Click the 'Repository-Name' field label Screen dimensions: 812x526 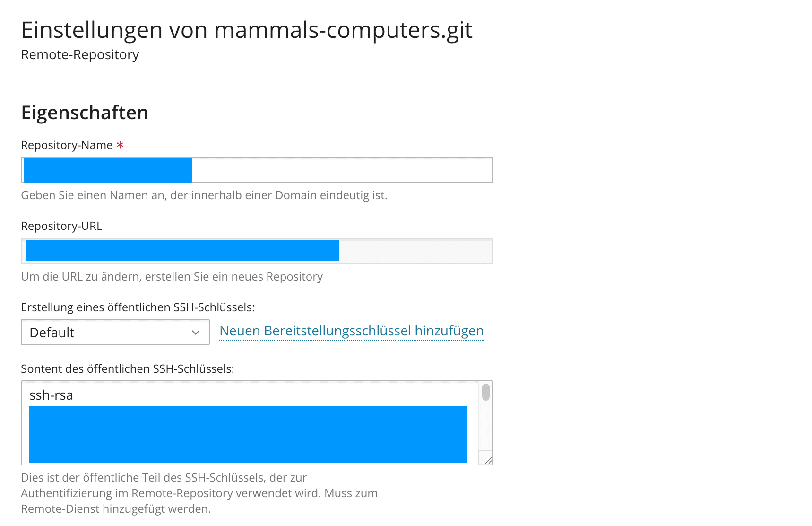(x=67, y=145)
